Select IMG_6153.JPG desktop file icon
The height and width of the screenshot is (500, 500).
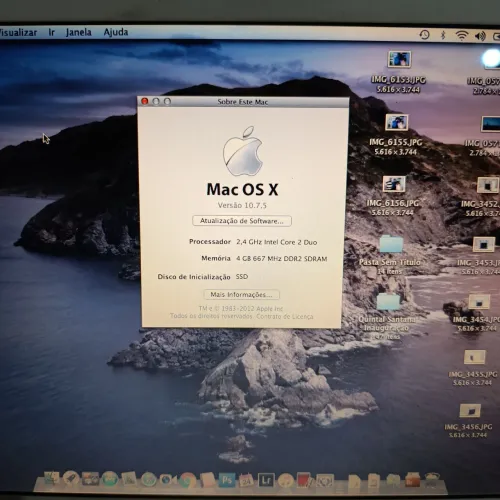399,59
